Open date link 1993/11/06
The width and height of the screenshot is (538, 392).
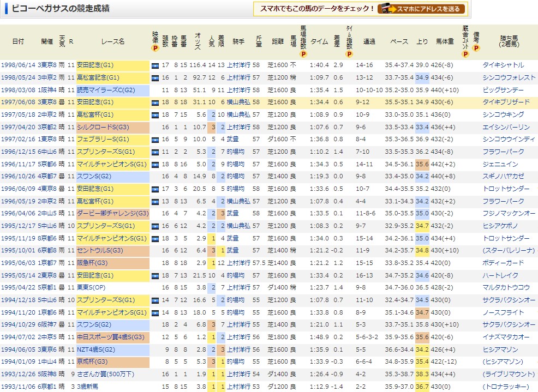pyautogui.click(x=17, y=387)
